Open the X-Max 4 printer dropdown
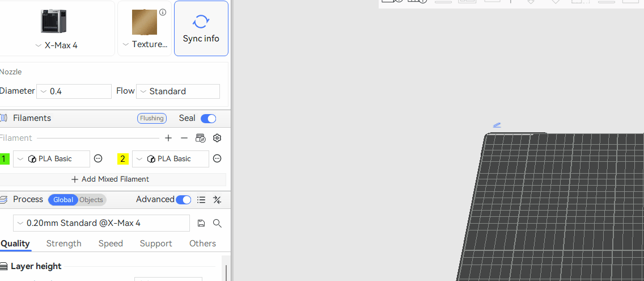This screenshot has width=644, height=281. 56,45
